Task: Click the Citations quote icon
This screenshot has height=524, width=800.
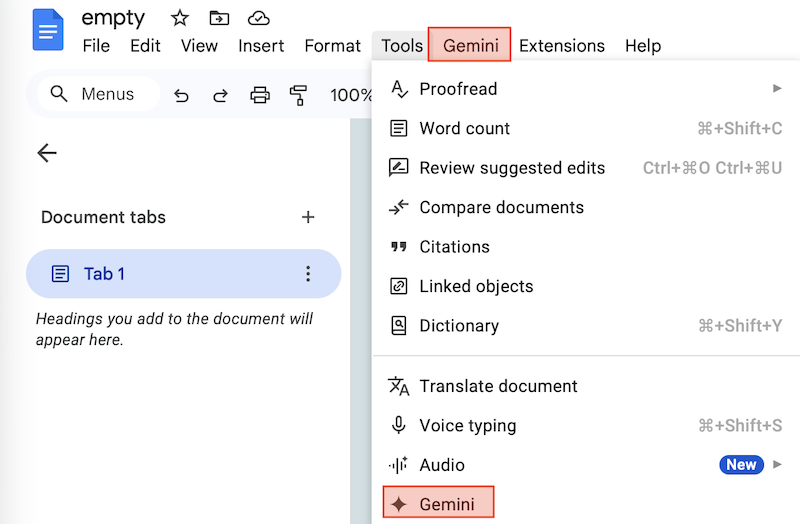Action: click(x=398, y=247)
